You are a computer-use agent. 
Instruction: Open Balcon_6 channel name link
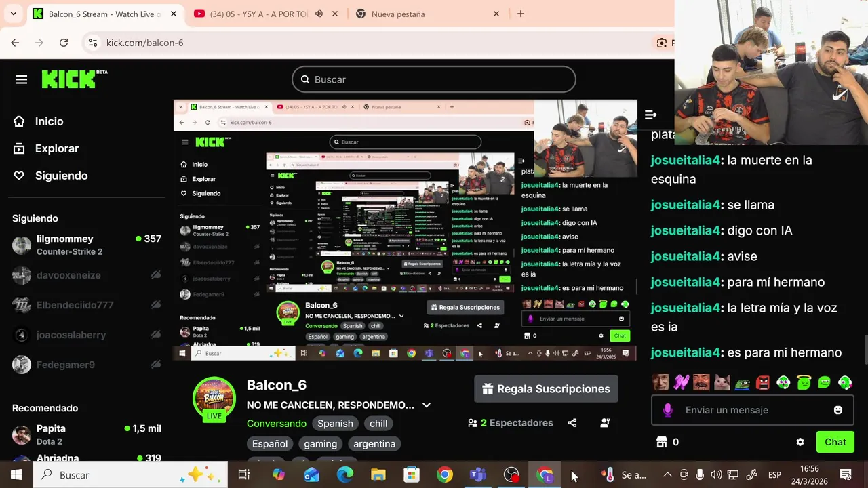coord(277,385)
